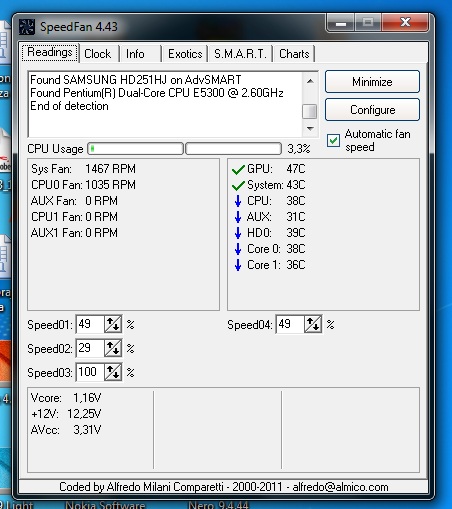Show the Charts tab
This screenshot has height=509, width=452.
[294, 54]
